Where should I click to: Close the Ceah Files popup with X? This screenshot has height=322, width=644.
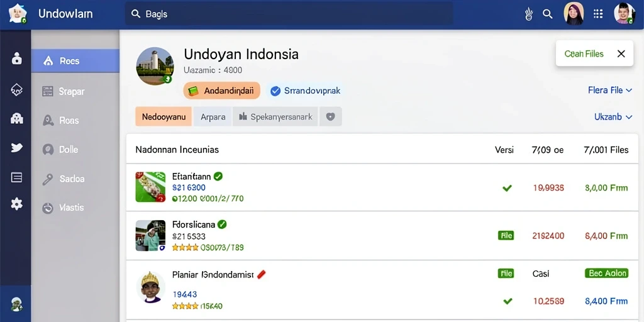click(x=621, y=54)
